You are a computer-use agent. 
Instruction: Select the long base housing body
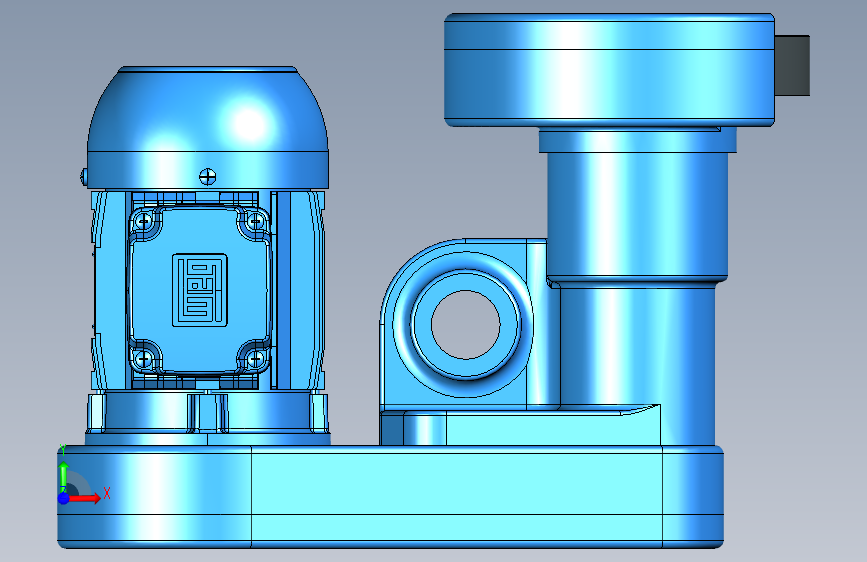click(x=390, y=497)
